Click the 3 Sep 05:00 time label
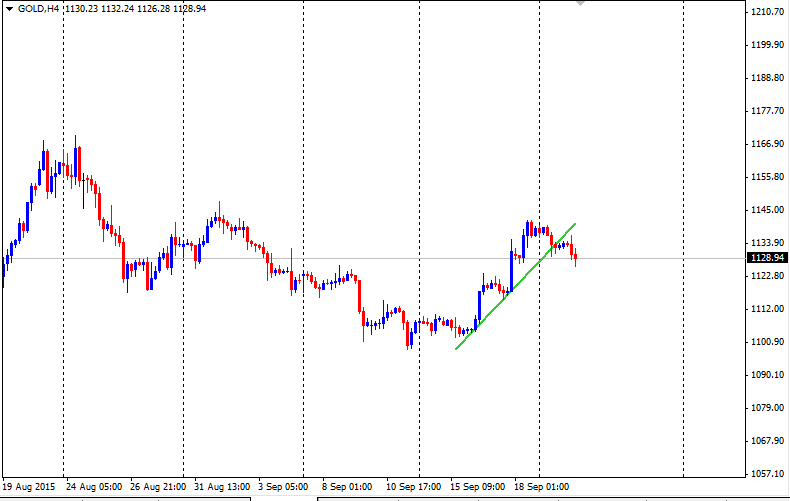 tap(283, 487)
